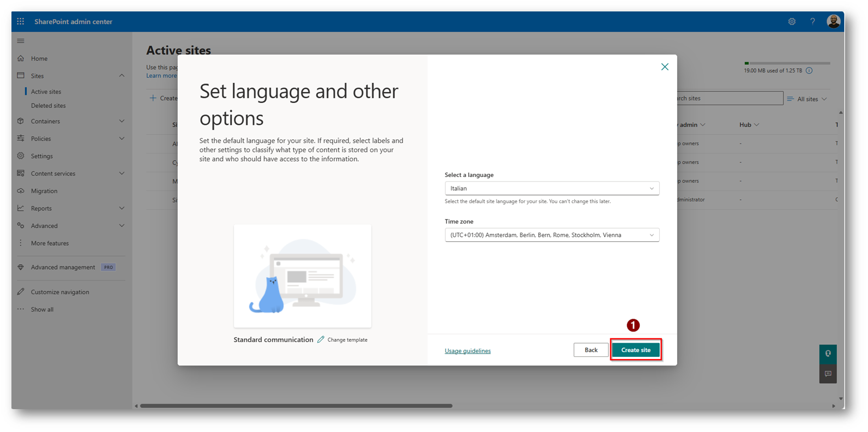The height and width of the screenshot is (432, 868).
Task: Click the storage usage progress bar
Action: coord(787,63)
